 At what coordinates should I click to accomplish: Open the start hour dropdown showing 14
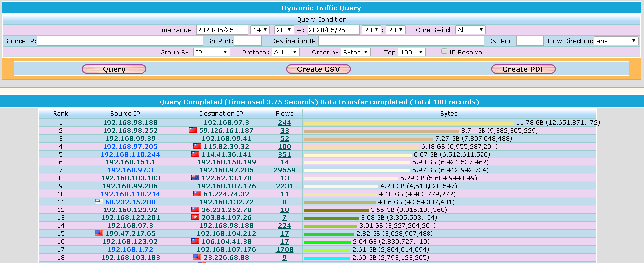[x=260, y=30]
